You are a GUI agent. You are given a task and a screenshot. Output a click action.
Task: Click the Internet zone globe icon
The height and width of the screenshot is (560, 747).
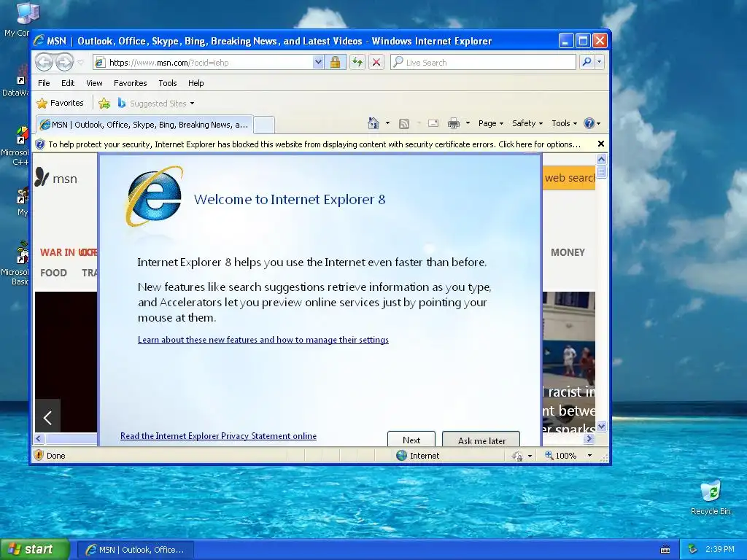pos(402,455)
